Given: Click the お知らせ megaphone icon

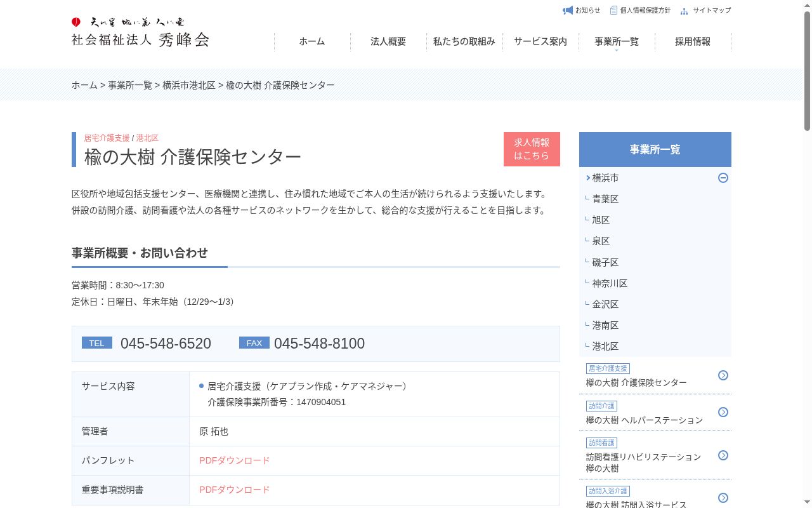Looking at the screenshot, I should click(x=568, y=10).
